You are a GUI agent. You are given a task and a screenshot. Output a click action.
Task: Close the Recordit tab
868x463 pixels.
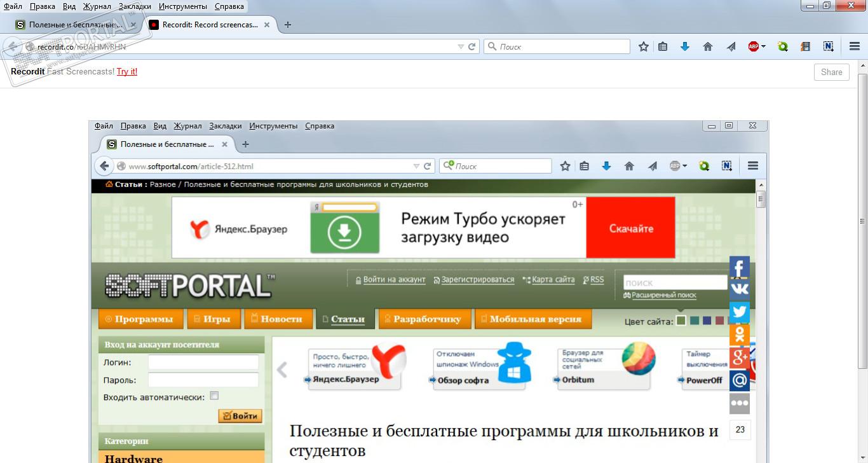click(x=267, y=25)
